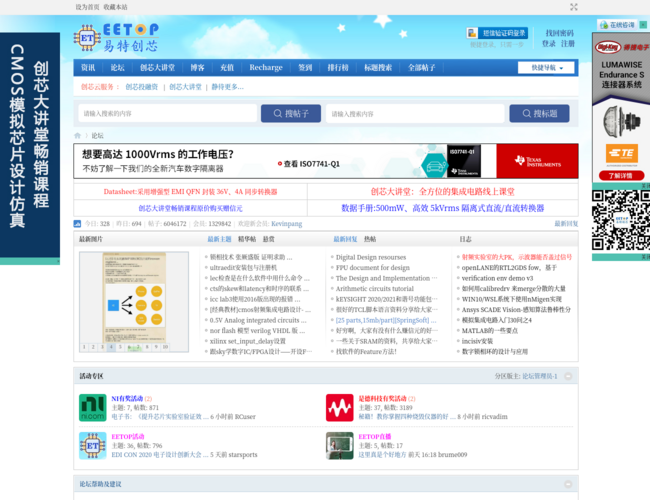Open 创芯大讲堂 in navigation bar

[x=158, y=68]
